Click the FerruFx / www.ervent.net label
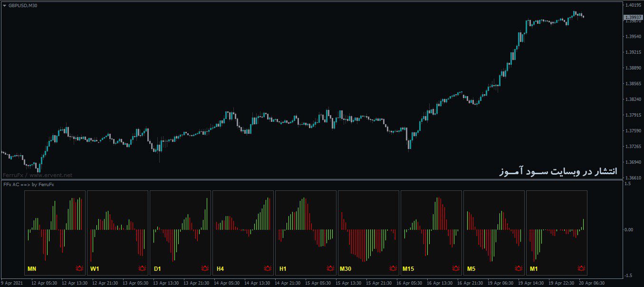 pyautogui.click(x=38, y=176)
